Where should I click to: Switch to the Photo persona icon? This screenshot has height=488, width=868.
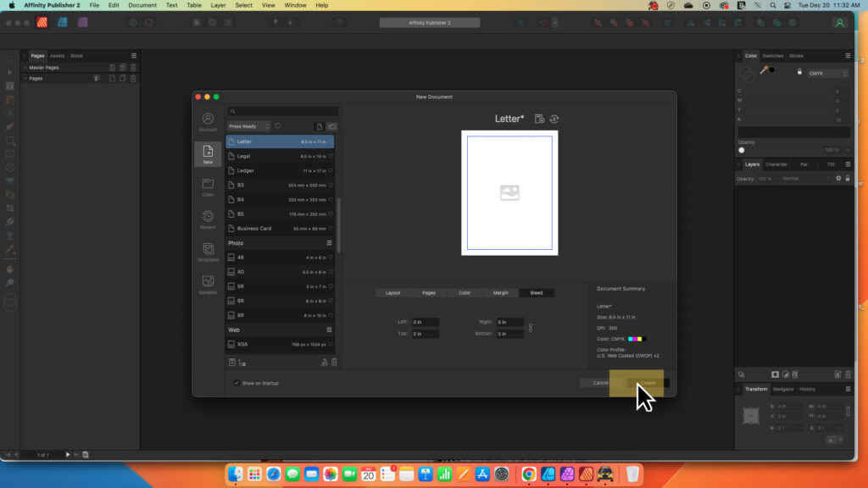click(82, 23)
